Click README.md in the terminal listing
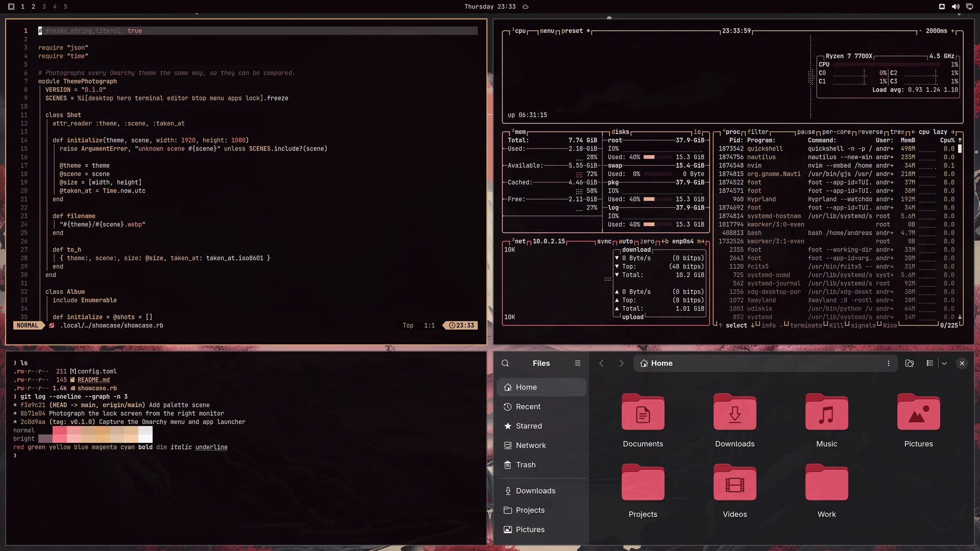The image size is (980, 551). (x=93, y=380)
